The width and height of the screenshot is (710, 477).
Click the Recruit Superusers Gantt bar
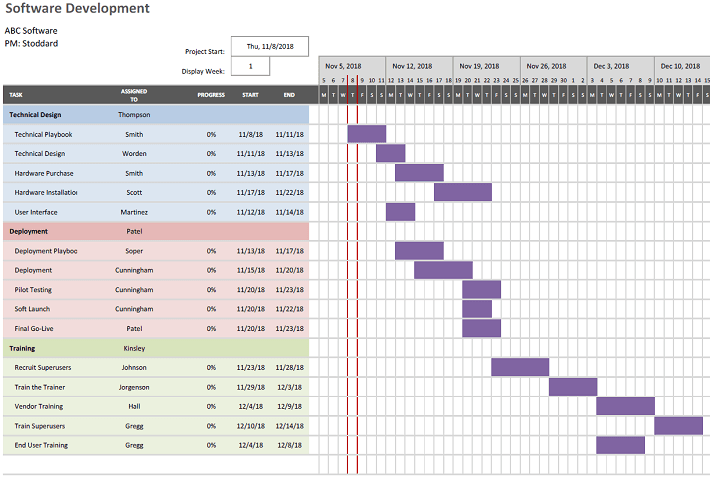[x=520, y=367]
